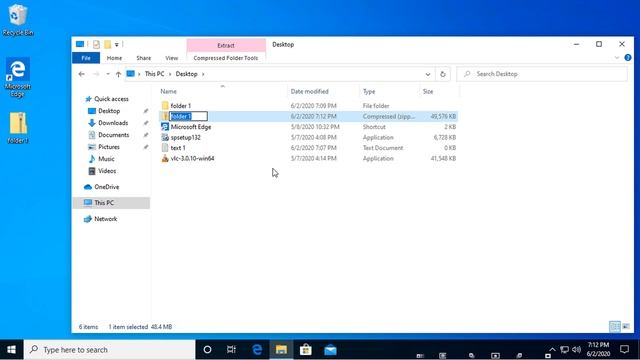Select text 1 document file
The image size is (640, 360).
[308, 148]
